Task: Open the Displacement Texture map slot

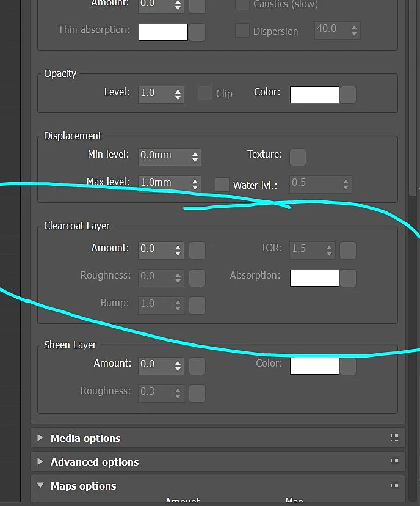Action: [297, 157]
